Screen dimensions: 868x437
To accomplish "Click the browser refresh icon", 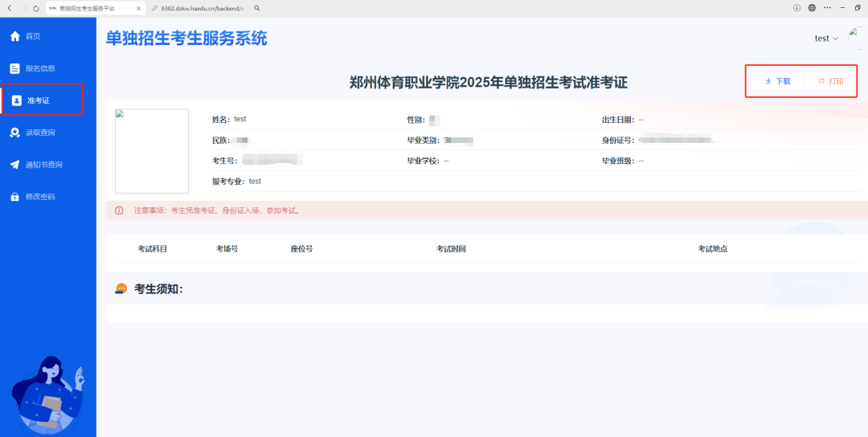I will (36, 8).
